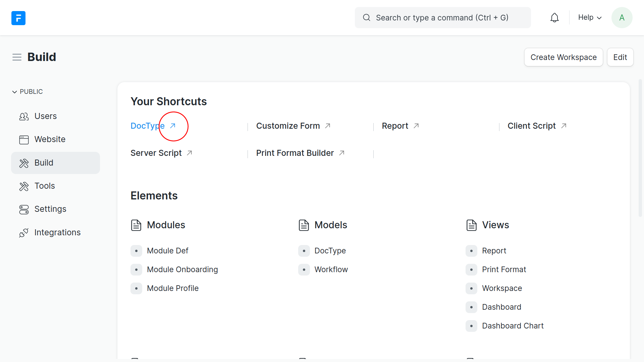
Task: Click the arrow icon beside Customize Form
Action: pos(328,126)
